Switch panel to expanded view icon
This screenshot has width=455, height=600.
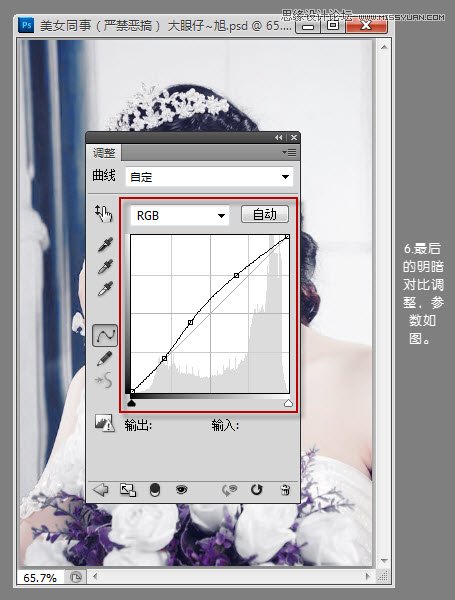coord(128,490)
